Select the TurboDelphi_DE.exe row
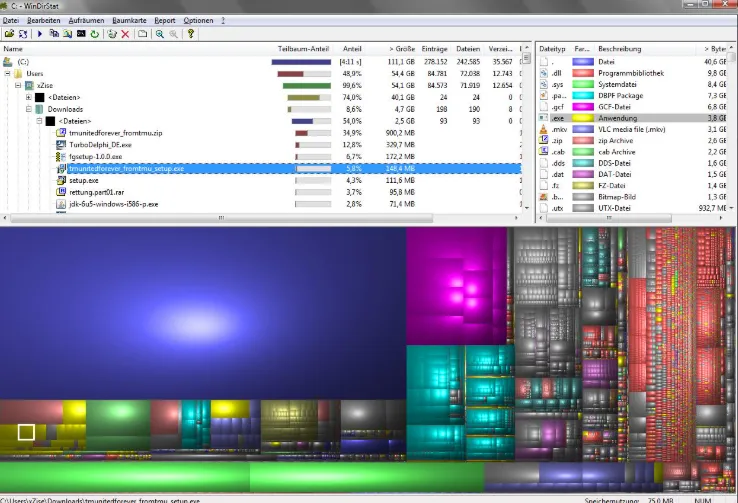Viewport: 738px width, 503px height. click(261, 144)
